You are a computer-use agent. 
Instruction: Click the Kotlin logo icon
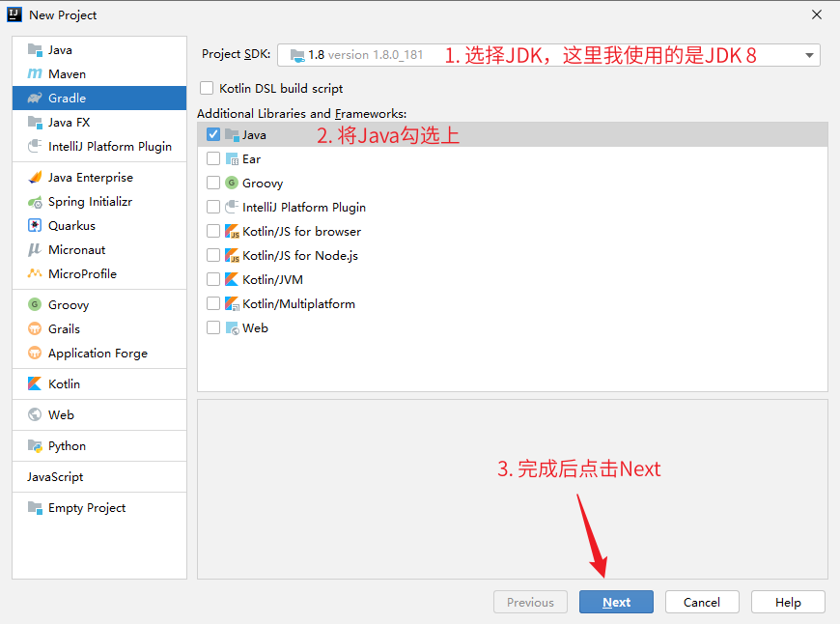click(35, 384)
